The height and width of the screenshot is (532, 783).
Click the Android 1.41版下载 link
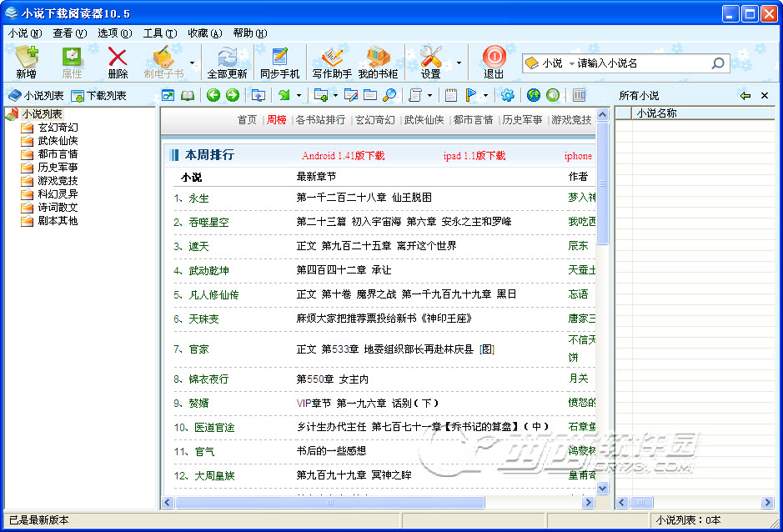pos(343,156)
